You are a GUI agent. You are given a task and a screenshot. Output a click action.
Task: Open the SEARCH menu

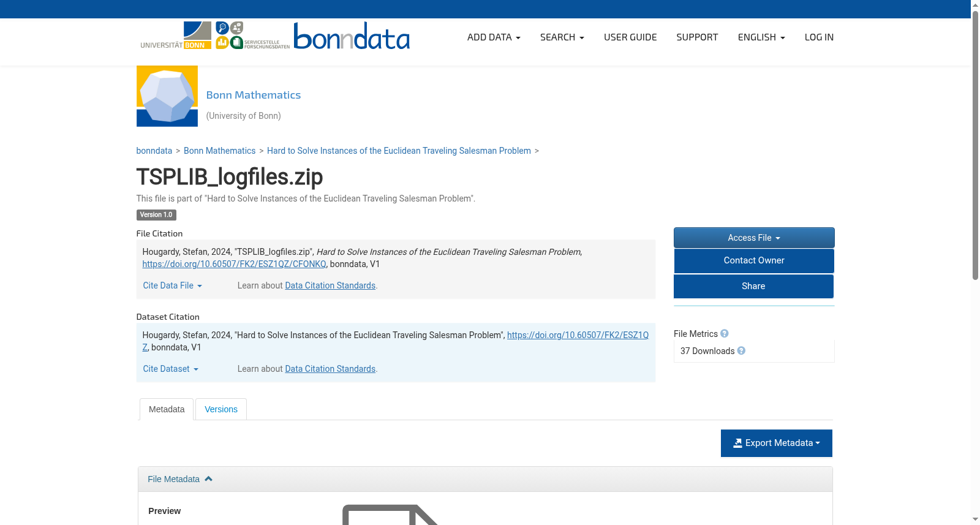(562, 37)
